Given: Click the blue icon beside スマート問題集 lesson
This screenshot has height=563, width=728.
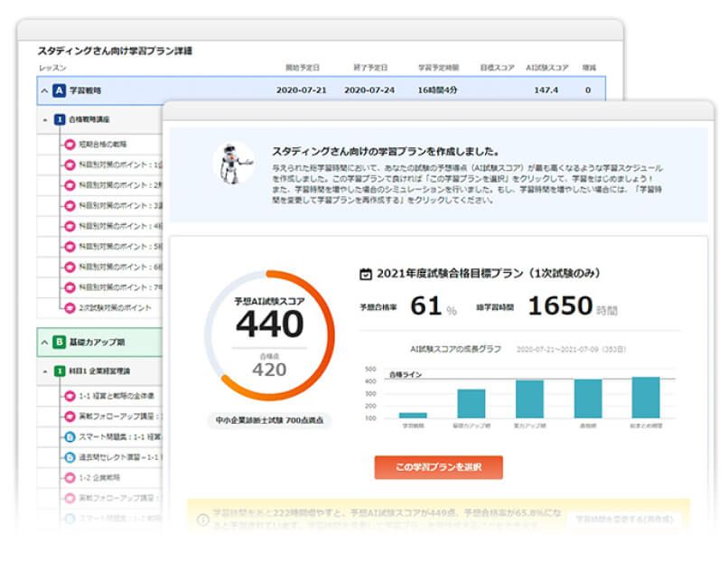Looking at the screenshot, I should [x=70, y=436].
